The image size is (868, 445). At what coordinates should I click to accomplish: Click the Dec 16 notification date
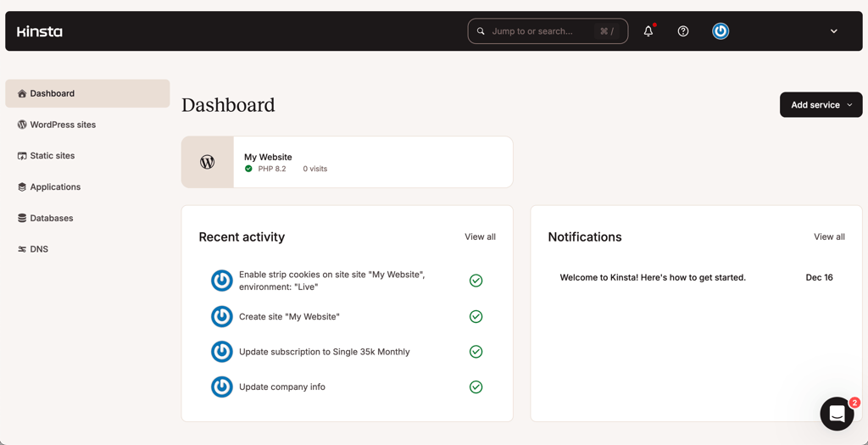click(820, 277)
